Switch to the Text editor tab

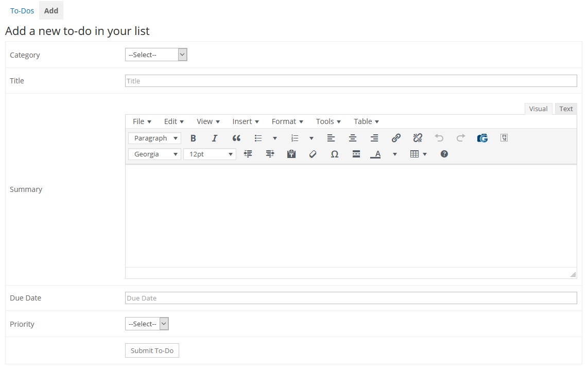tap(566, 109)
